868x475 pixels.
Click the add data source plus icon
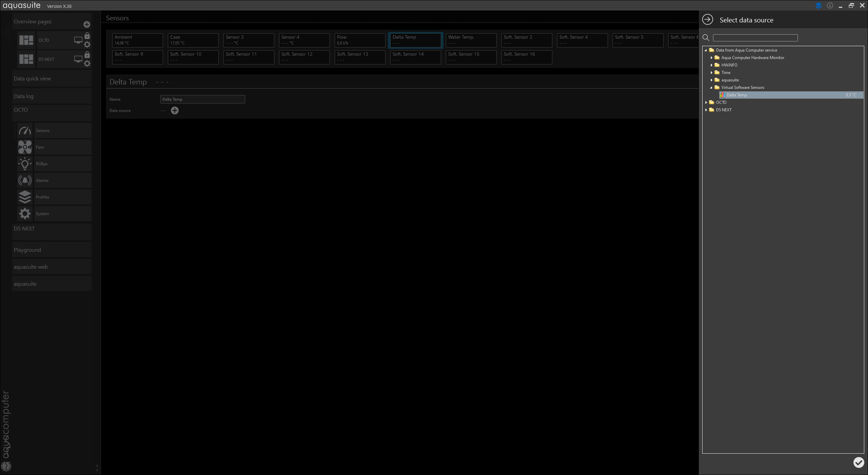(175, 111)
